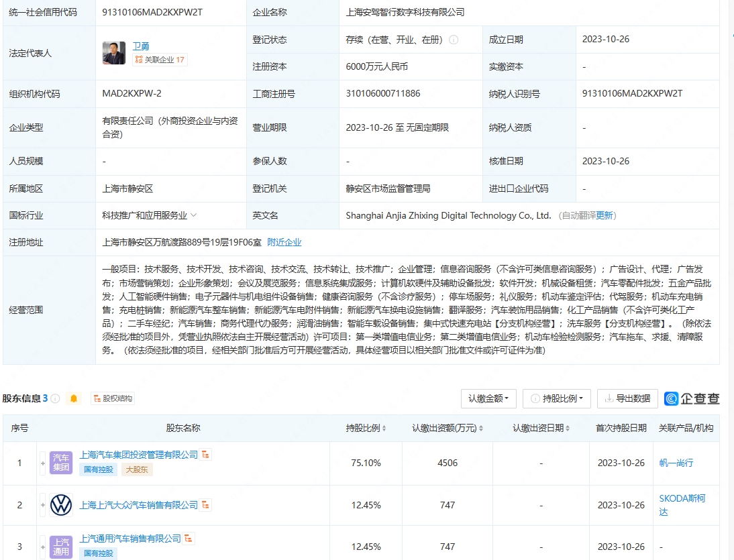The width and height of the screenshot is (734, 560).
Task: Click 大股东 tag in row 1
Action: pyautogui.click(x=137, y=469)
